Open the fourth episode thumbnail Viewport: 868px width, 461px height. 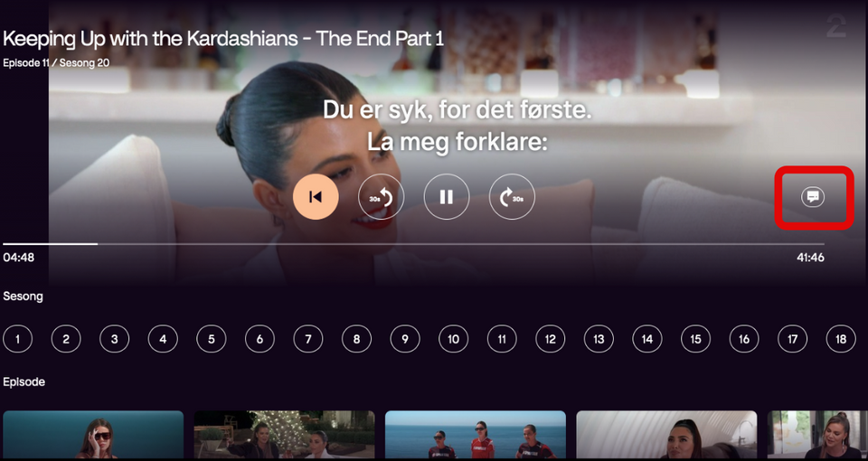pos(666,435)
